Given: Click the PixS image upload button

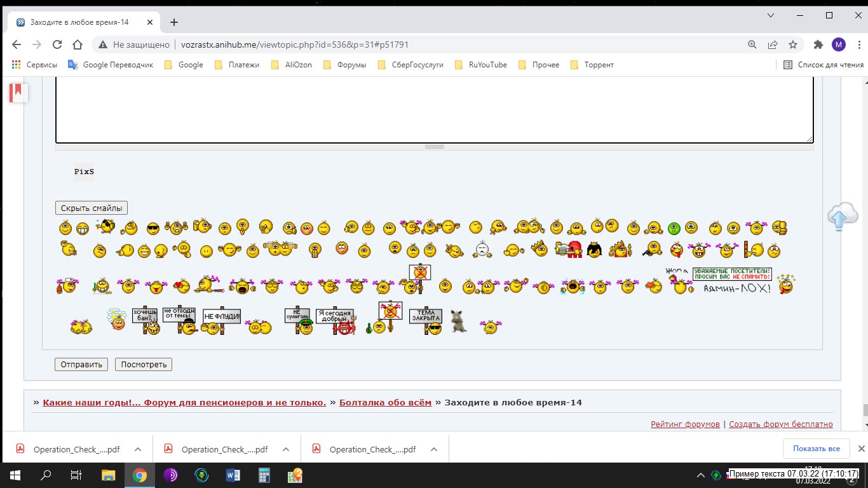Looking at the screenshot, I should coord(84,172).
